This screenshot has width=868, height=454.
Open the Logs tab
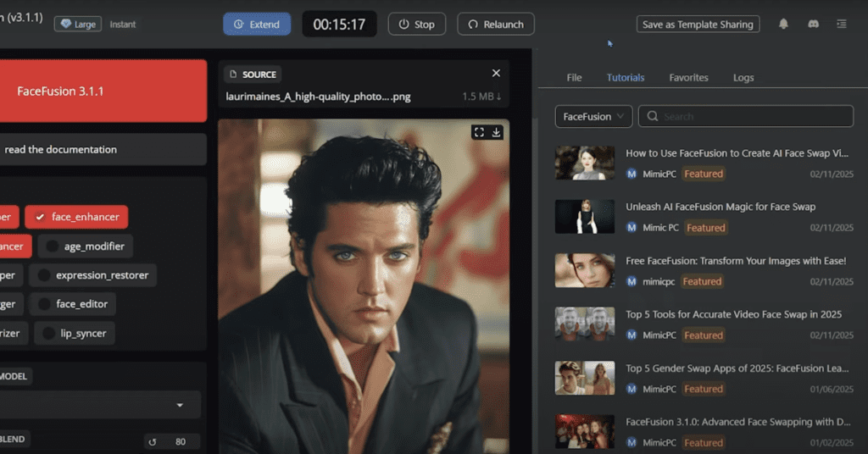pos(743,78)
